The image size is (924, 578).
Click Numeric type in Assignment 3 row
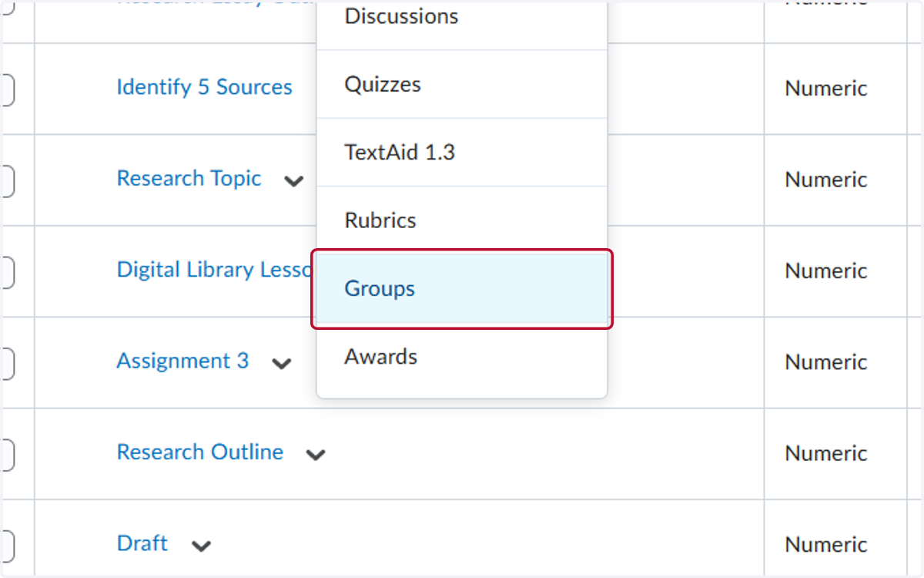[x=826, y=362]
